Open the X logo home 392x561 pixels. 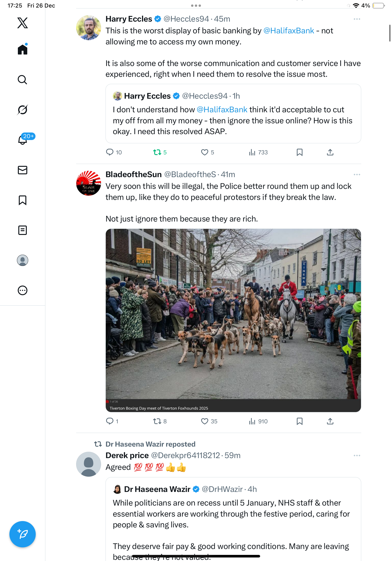click(x=23, y=23)
